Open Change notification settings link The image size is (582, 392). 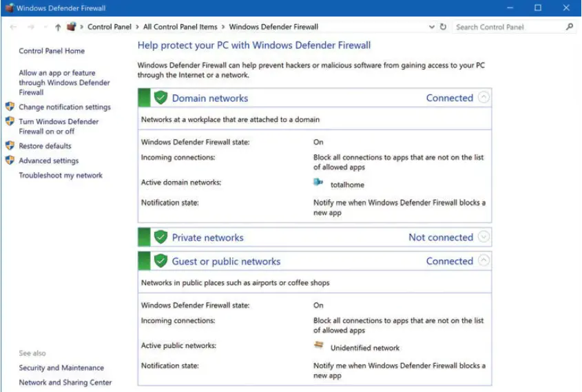pos(64,107)
